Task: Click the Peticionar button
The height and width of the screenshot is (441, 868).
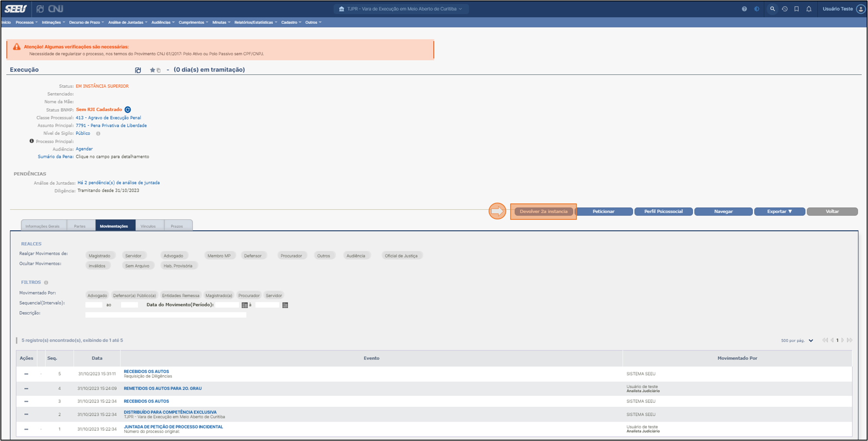Action: tap(604, 212)
